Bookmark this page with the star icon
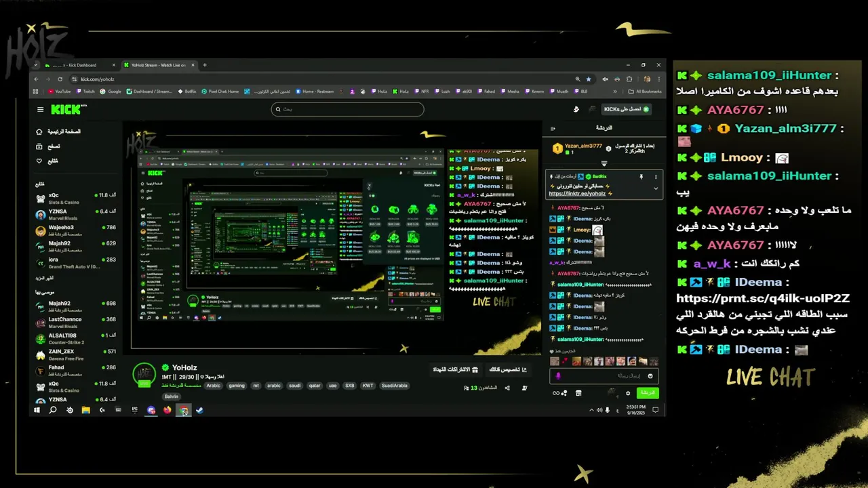Screen dimensions: 868x488 (589, 79)
